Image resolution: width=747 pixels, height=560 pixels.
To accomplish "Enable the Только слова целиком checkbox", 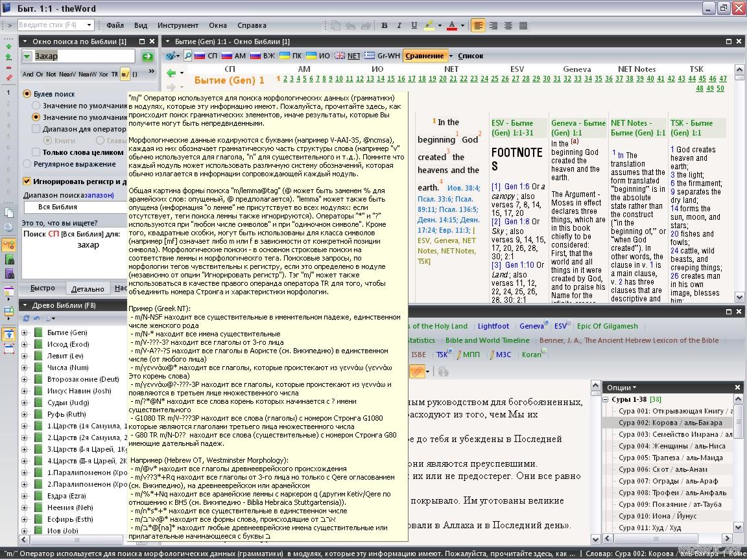I will [36, 152].
